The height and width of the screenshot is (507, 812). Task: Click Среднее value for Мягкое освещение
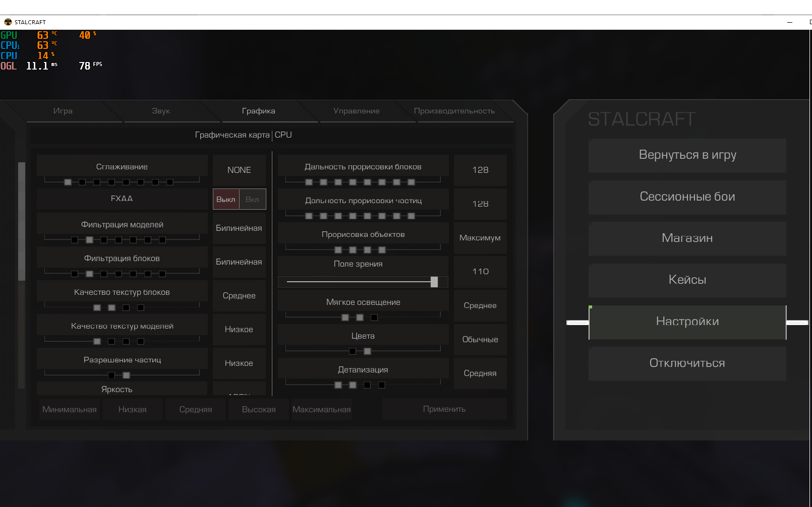click(x=480, y=306)
